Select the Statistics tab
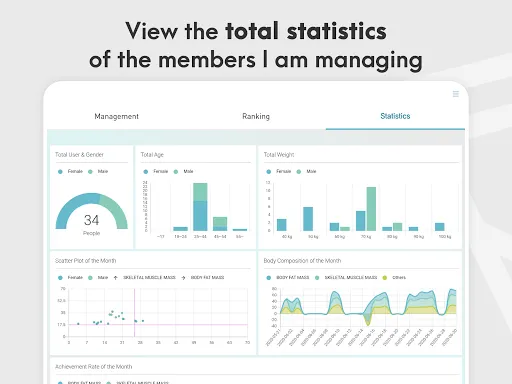The image size is (512, 384). [395, 116]
